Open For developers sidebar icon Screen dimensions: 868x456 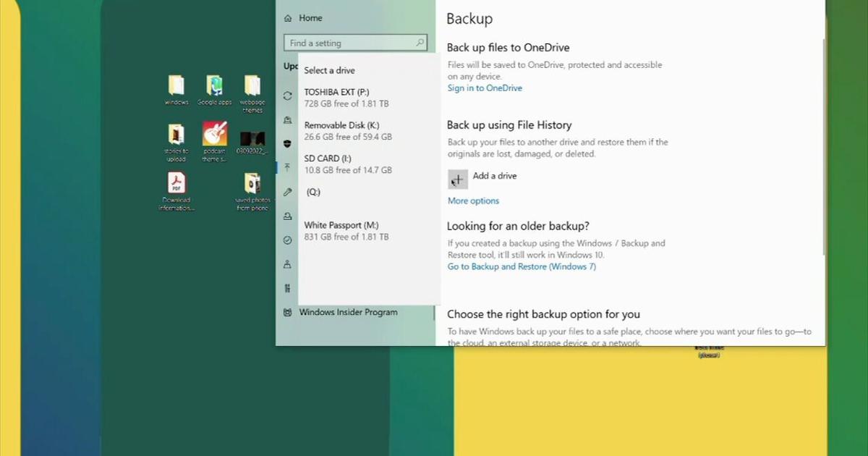coord(288,288)
